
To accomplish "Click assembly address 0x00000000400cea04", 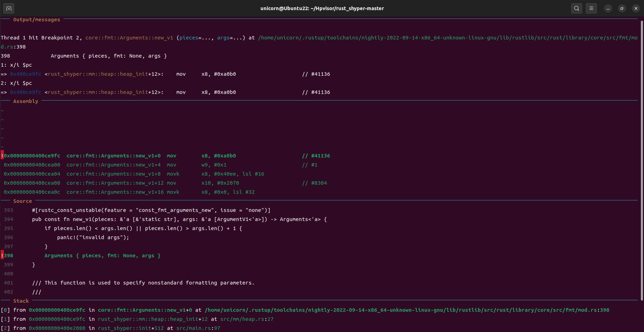I will (32, 174).
